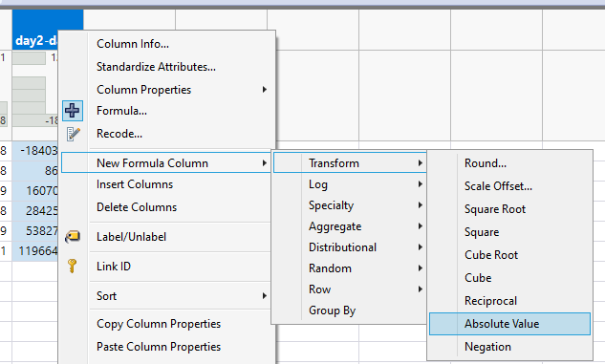
Task: Open New Formula Column submenu
Action: pos(166,163)
